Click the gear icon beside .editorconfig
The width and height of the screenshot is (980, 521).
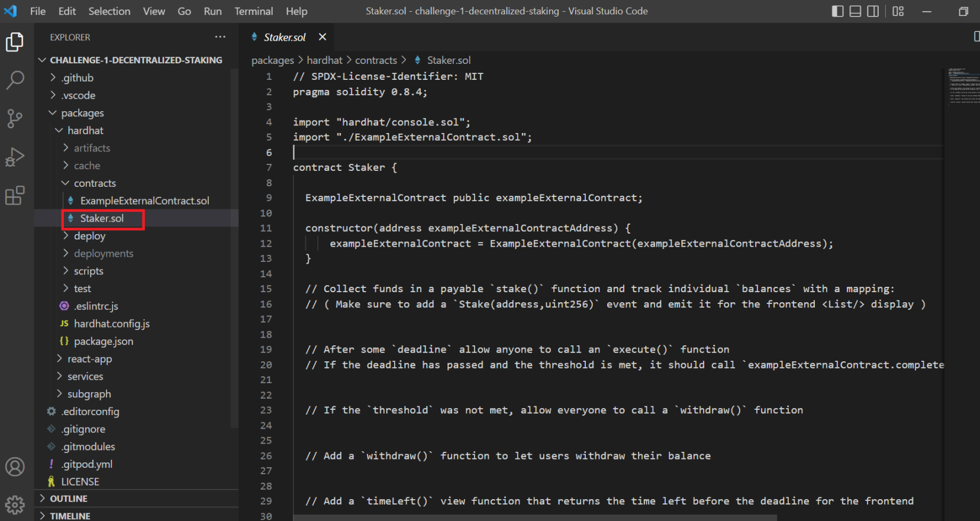click(x=51, y=411)
